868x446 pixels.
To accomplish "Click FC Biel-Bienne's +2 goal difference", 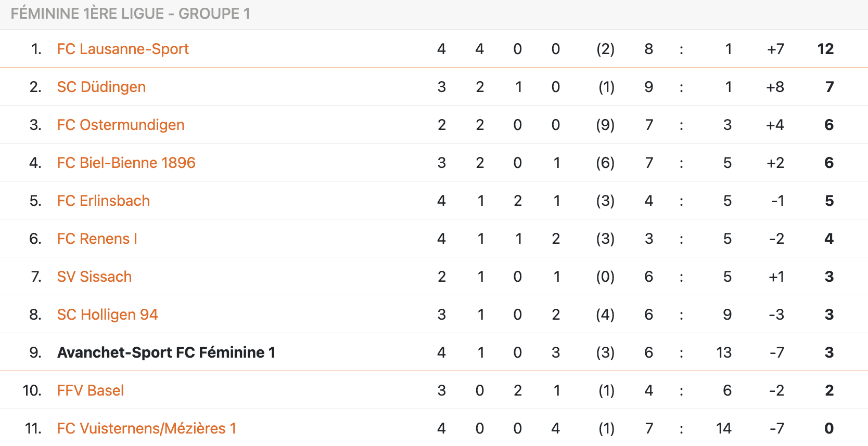I will pyautogui.click(x=775, y=163).
